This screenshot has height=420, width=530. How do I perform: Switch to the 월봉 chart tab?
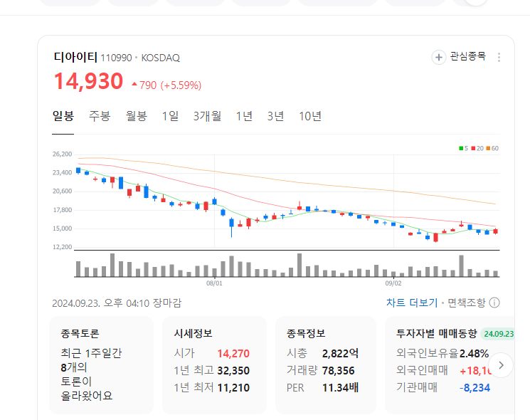(136, 116)
